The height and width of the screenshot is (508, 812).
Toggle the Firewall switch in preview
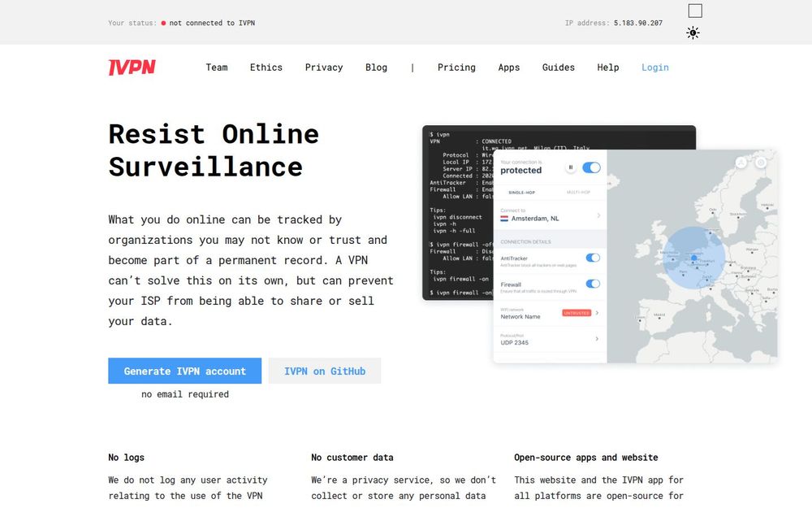[x=593, y=284]
